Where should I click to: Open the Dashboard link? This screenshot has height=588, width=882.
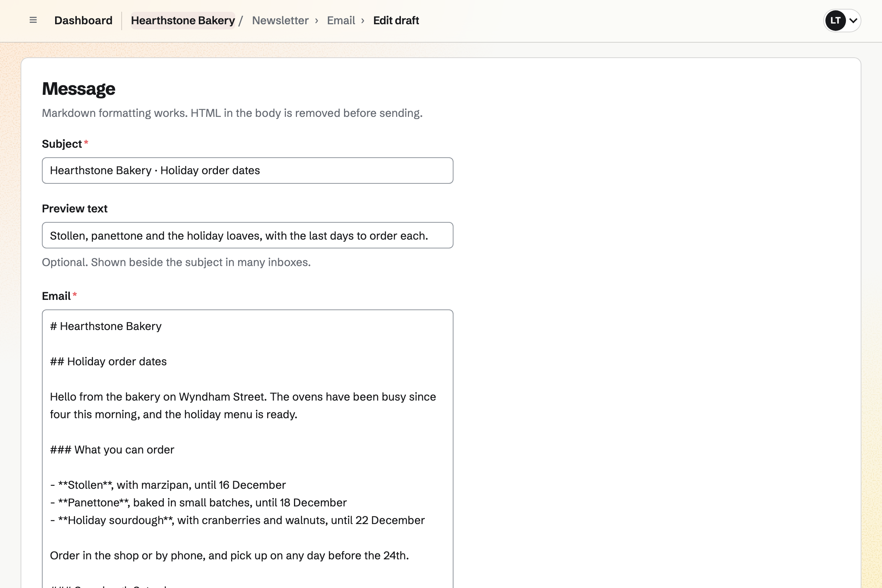coord(83,20)
